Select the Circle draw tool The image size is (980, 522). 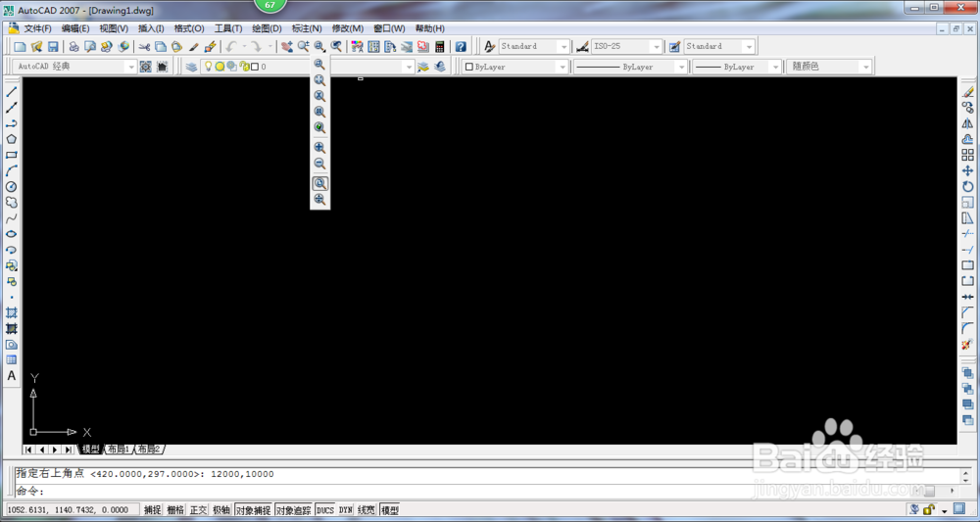pos(11,187)
